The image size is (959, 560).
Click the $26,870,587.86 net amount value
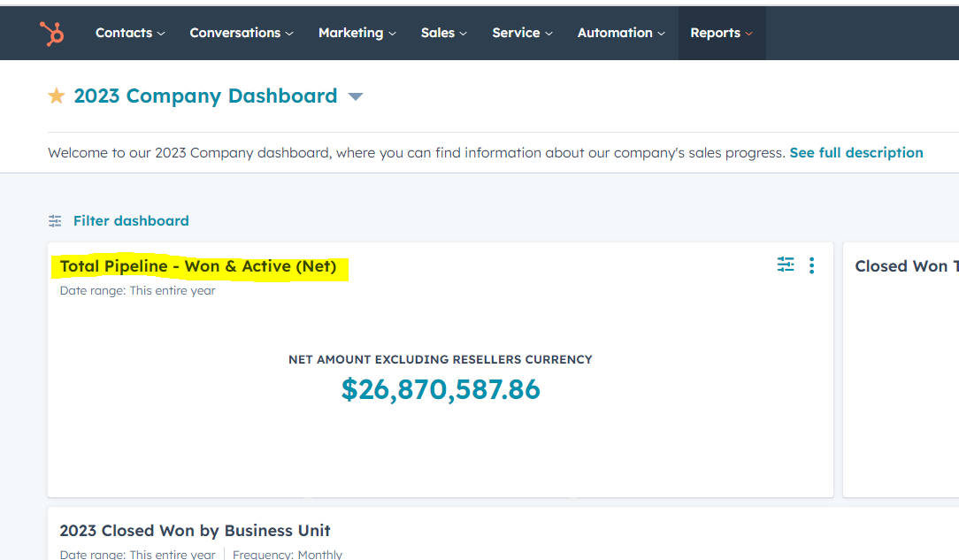point(441,389)
